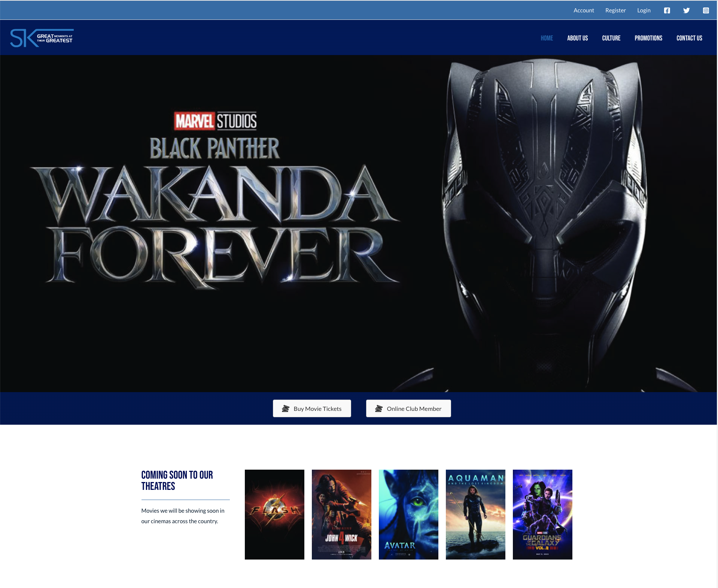Image resolution: width=718 pixels, height=588 pixels.
Task: Open the Twitter bird icon
Action: [x=687, y=10]
